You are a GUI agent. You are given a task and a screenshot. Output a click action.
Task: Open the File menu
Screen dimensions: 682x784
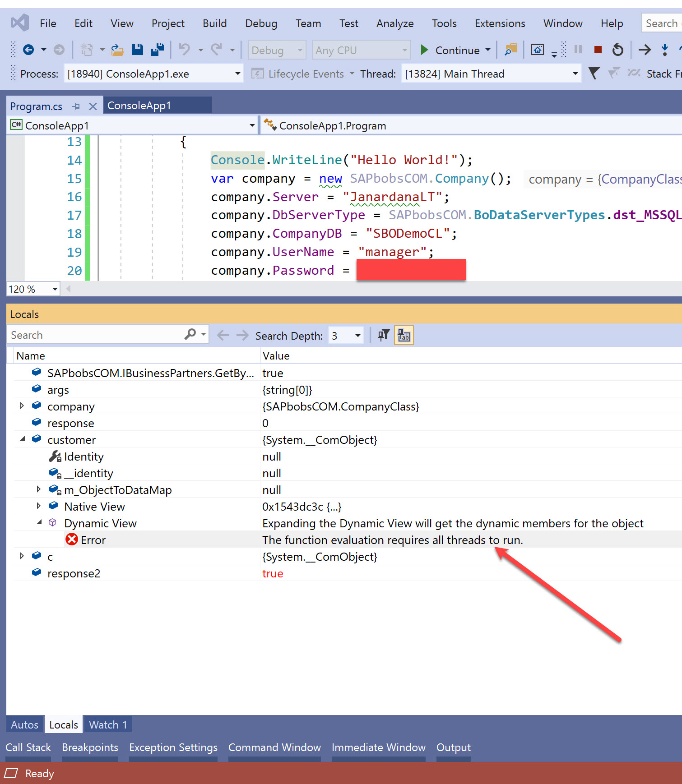pyautogui.click(x=48, y=23)
